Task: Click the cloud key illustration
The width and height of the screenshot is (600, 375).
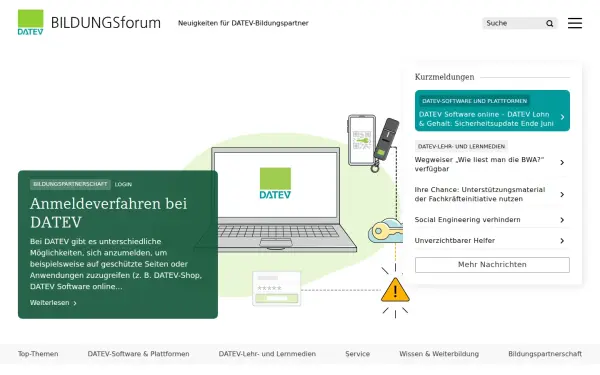Action: point(385,231)
